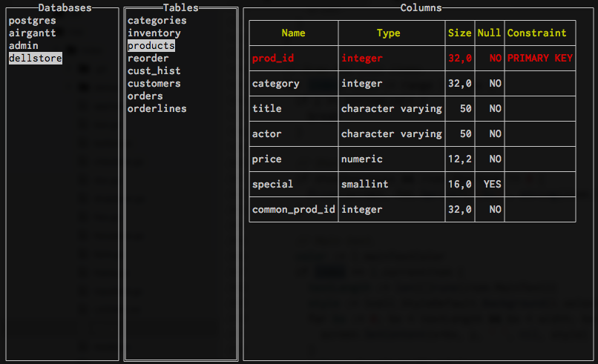Click the Name column header
598x364 pixels.
(x=293, y=33)
